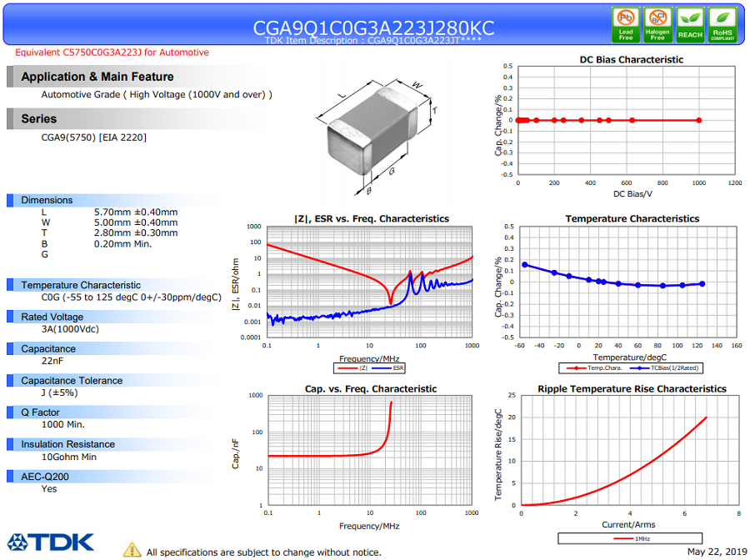Click the Capacitance Tolerance heading
Viewport: 750px width, 560px height.
coord(72,381)
